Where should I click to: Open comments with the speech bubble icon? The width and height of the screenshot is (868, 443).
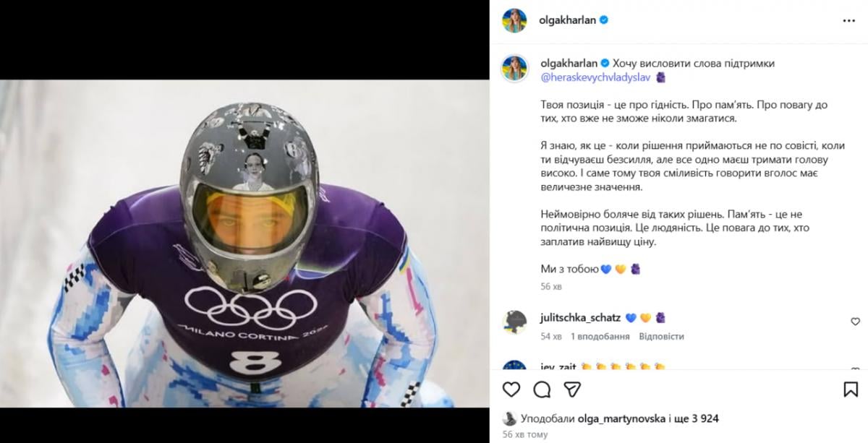coord(542,390)
